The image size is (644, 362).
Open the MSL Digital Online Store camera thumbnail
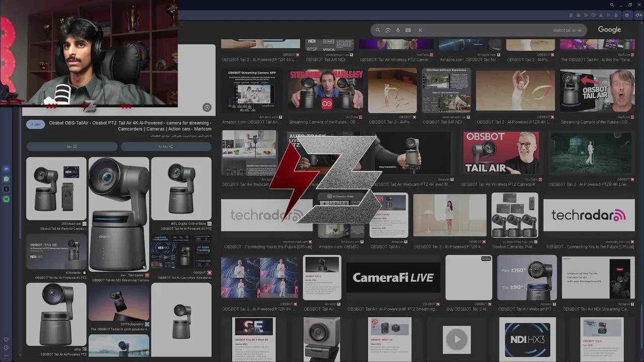pos(181,189)
